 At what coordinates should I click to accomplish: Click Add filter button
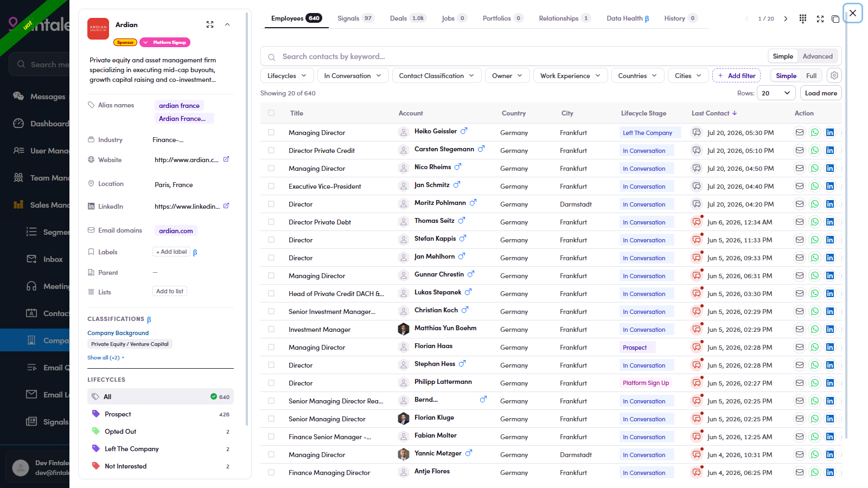736,75
